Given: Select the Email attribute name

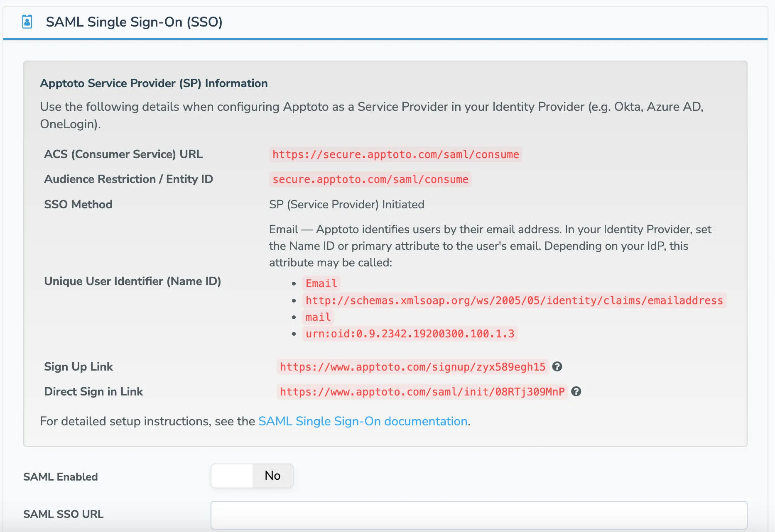Looking at the screenshot, I should (321, 283).
